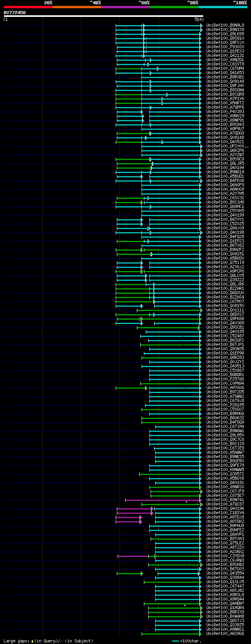
Task: Select the UniRef100_Q43554 label
Action: (x=225, y=573)
